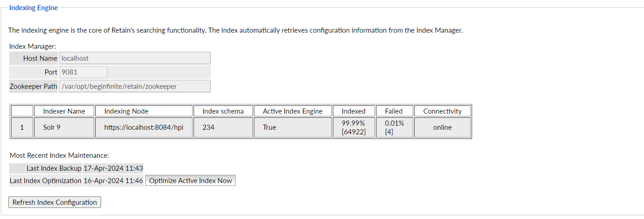Click the 99.99% indexed value cell
The height and width of the screenshot is (219, 644).
[353, 127]
